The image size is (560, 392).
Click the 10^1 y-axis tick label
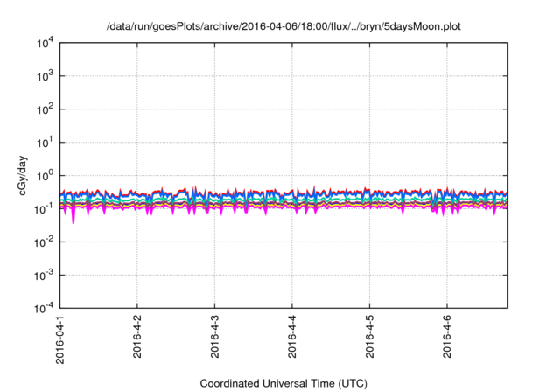[x=45, y=143]
